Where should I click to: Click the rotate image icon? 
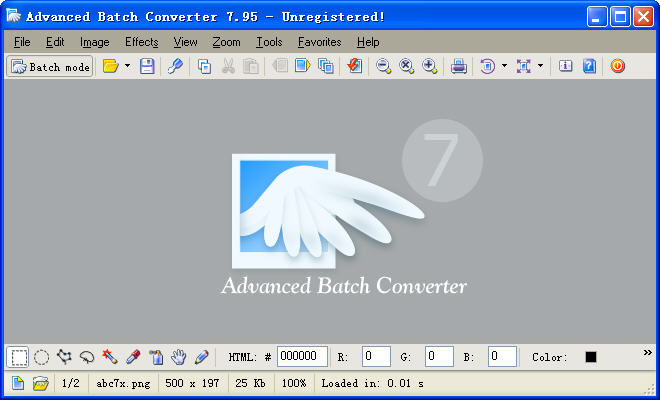(x=487, y=66)
